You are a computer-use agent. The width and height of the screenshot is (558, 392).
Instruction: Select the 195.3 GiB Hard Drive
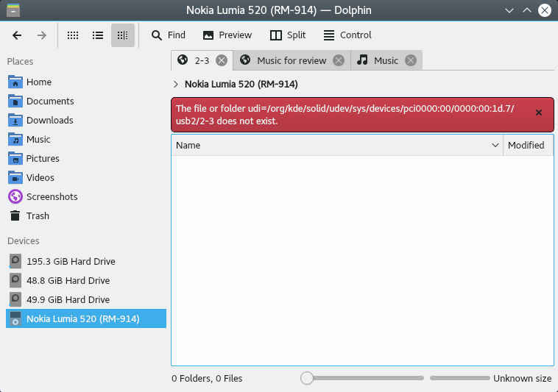(x=86, y=261)
